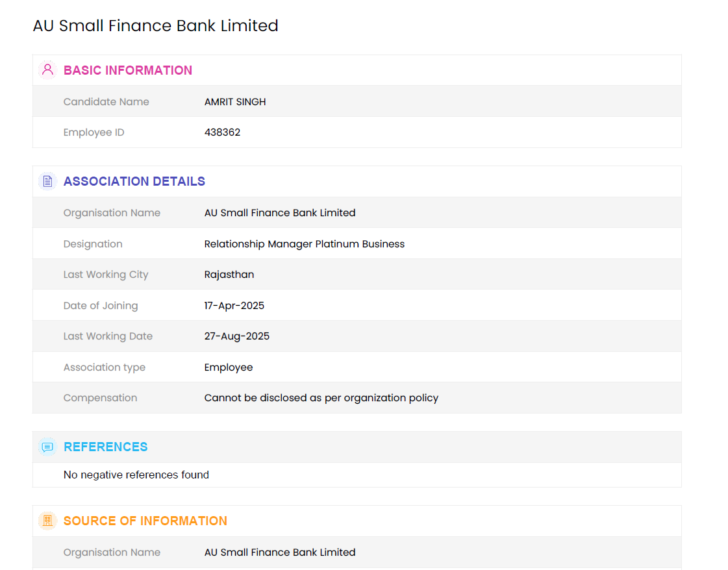Click the document icon beside Association Details

pyautogui.click(x=47, y=181)
